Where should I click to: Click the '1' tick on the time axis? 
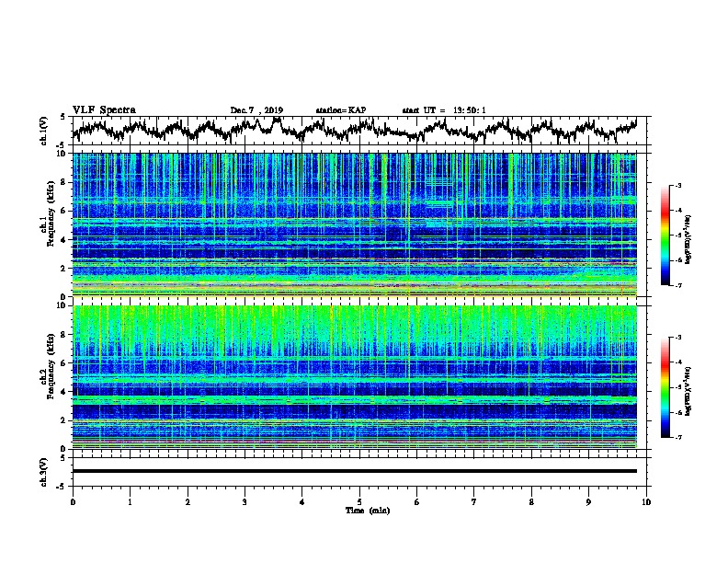click(x=130, y=502)
